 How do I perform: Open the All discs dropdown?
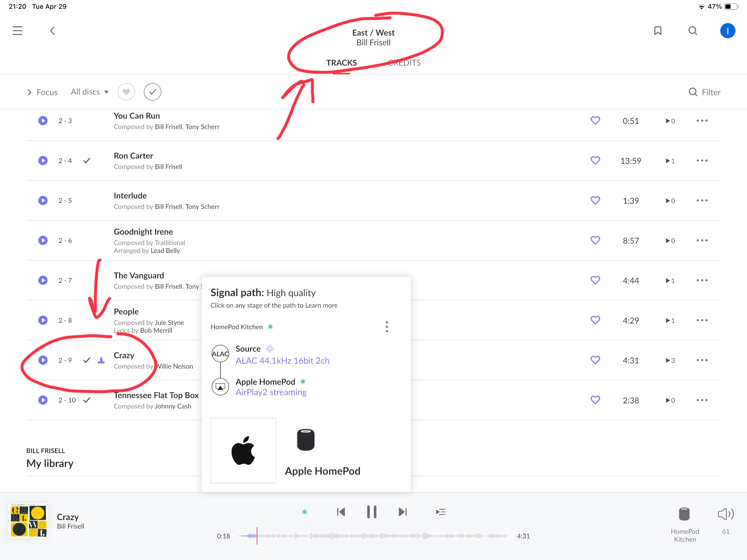click(89, 92)
